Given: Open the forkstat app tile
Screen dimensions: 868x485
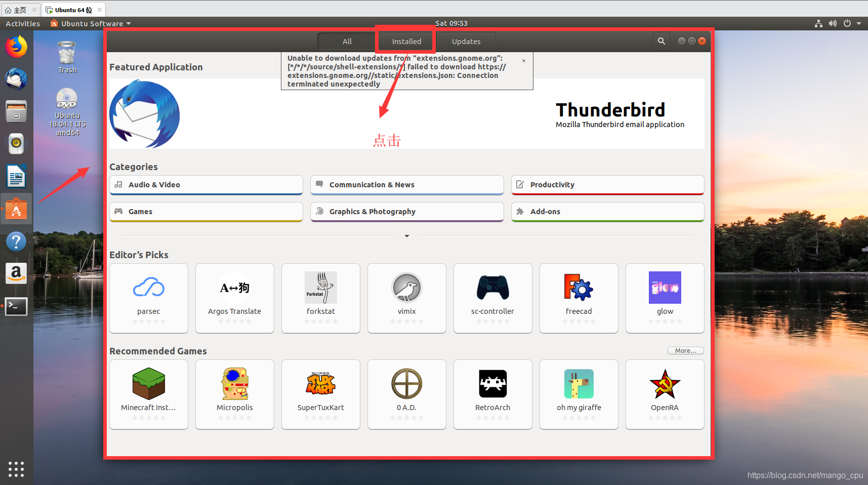Looking at the screenshot, I should pos(321,298).
